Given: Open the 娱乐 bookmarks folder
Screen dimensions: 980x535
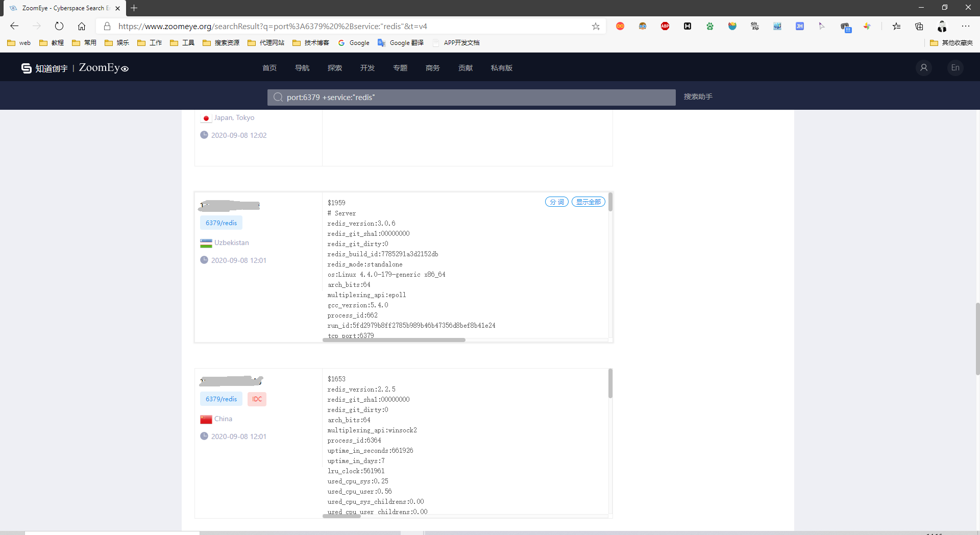Looking at the screenshot, I should (117, 43).
